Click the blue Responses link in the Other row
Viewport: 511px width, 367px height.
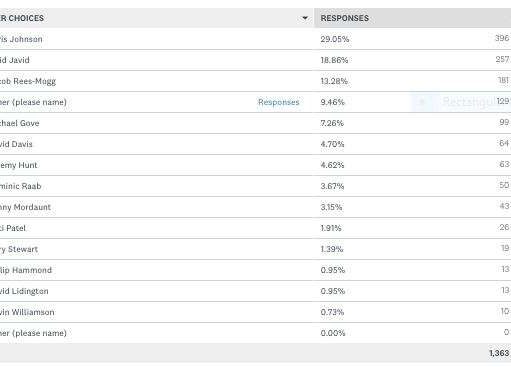[279, 102]
